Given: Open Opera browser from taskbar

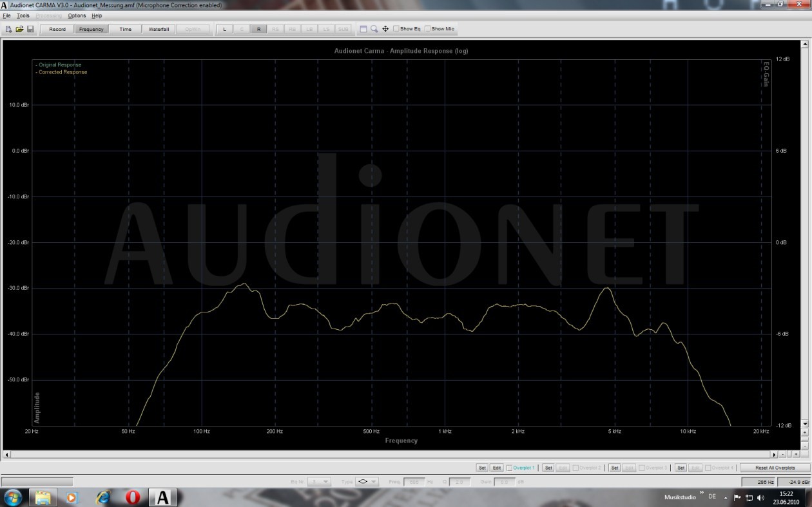Looking at the screenshot, I should click(133, 497).
